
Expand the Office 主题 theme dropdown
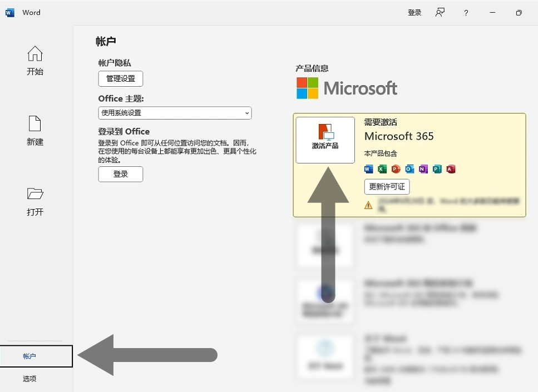coord(175,113)
